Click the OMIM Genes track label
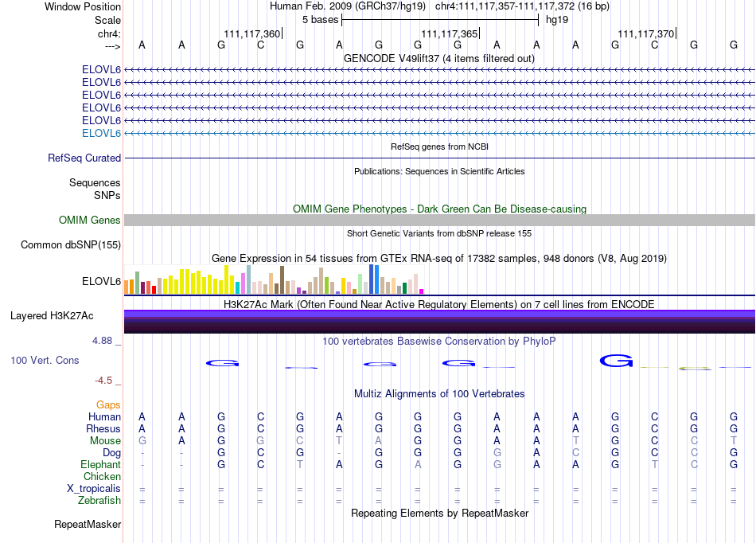Screen dimensions: 756x543 pyautogui.click(x=89, y=221)
